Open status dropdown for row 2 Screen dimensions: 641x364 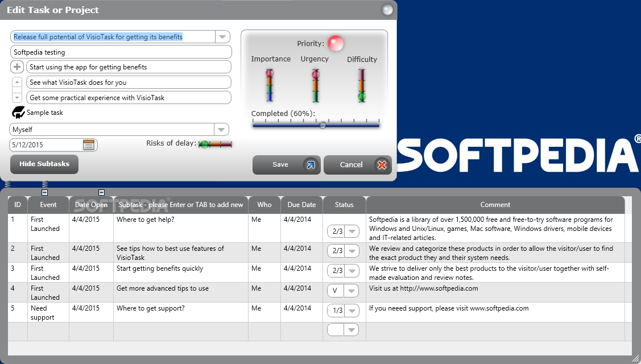tap(351, 251)
